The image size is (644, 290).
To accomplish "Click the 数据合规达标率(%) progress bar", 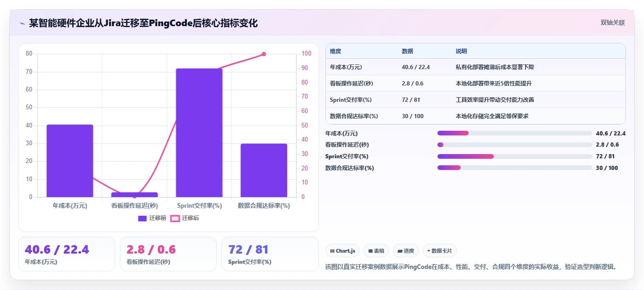I will 514,168.
